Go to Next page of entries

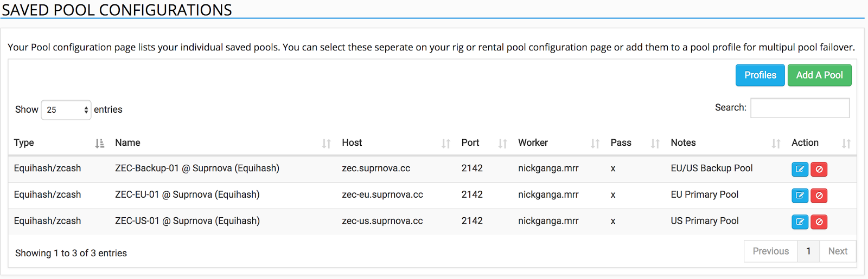click(838, 251)
